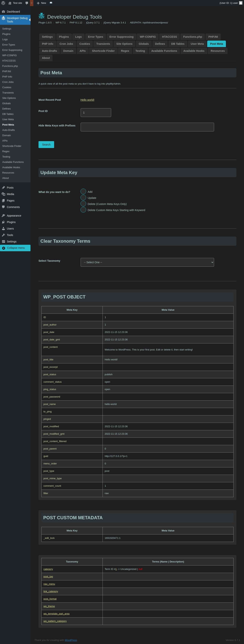Screen dimensions: 244x644
Task: Open the Hello world! post link
Action: click(87, 100)
